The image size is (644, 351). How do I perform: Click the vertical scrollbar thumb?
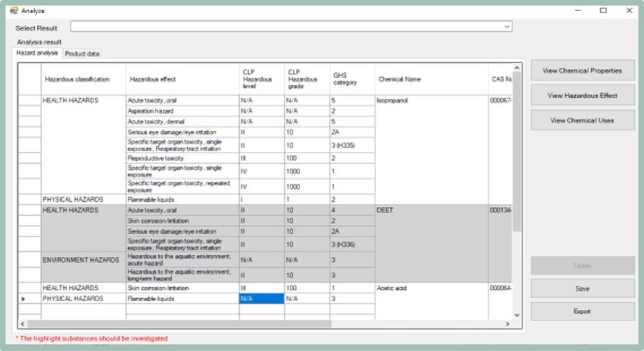[x=516, y=152]
